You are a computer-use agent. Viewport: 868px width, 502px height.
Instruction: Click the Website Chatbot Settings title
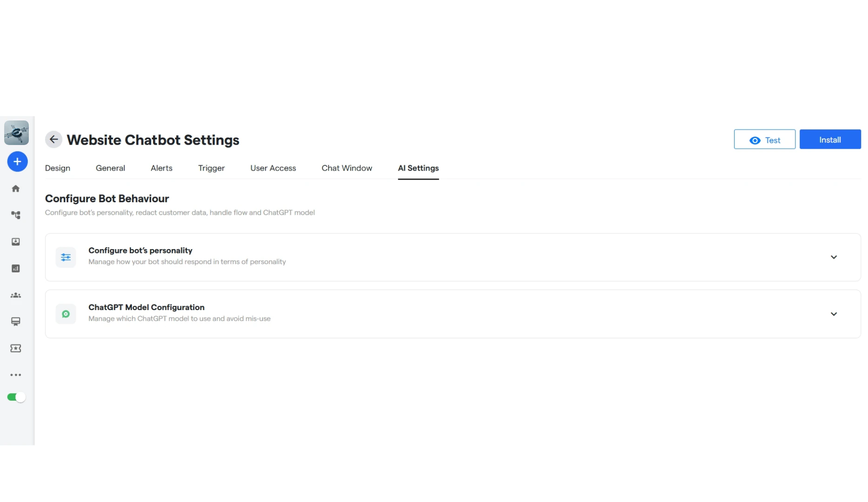click(153, 140)
